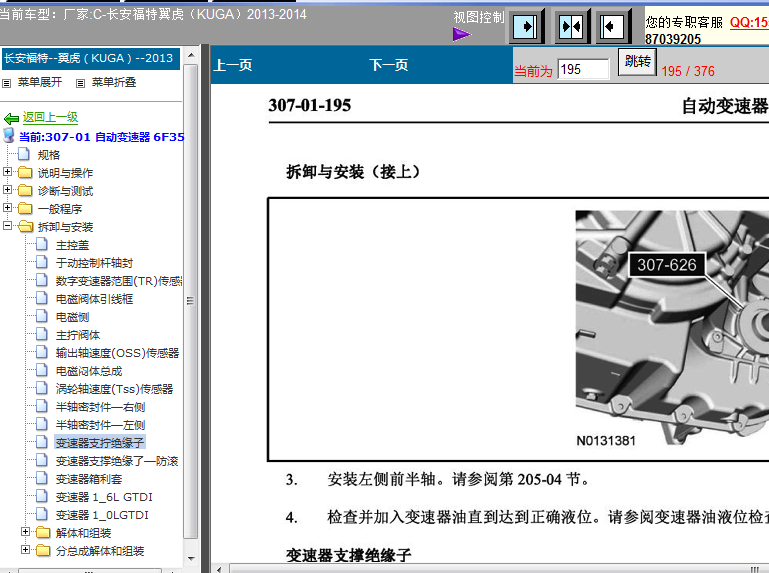Select highlighted 变速器支撑绝缘子 item

click(x=100, y=443)
